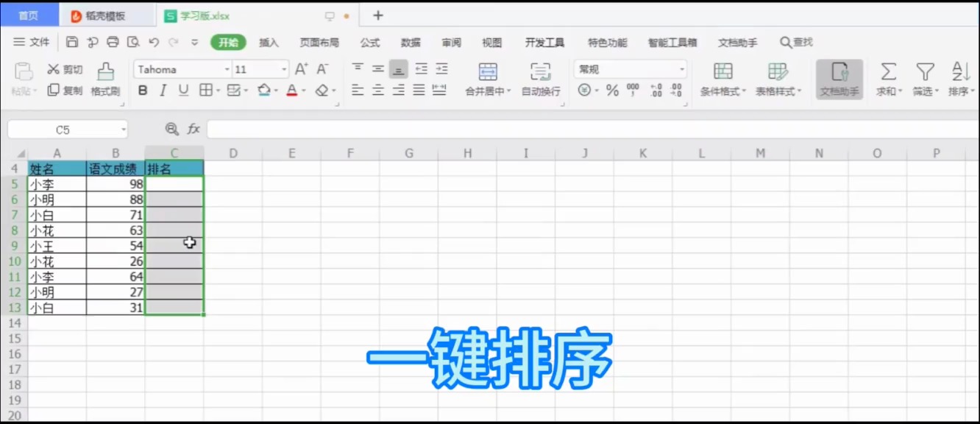Click the AutoSum (求和) sigma icon
Viewport: 980px width, 424px height.
(888, 72)
